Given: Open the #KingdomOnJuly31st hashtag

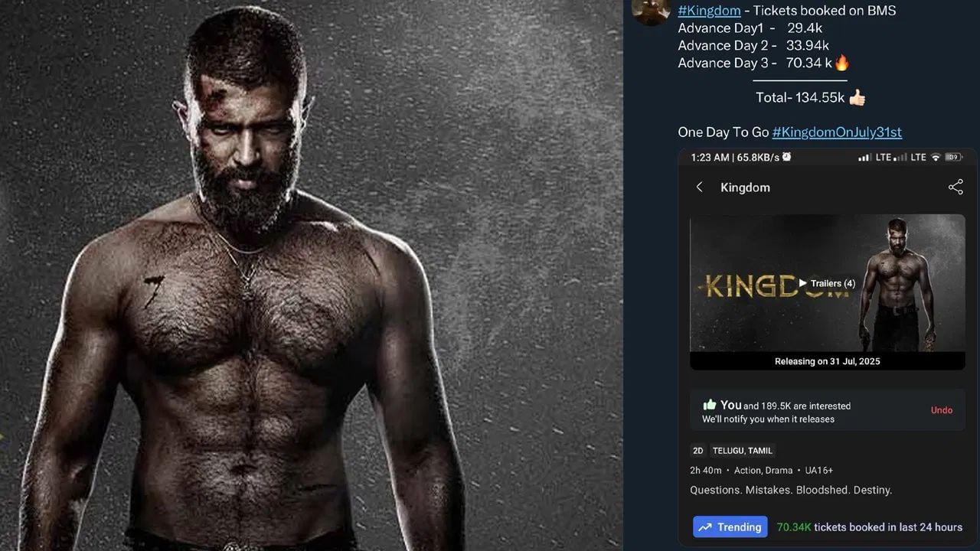Looking at the screenshot, I should [837, 132].
